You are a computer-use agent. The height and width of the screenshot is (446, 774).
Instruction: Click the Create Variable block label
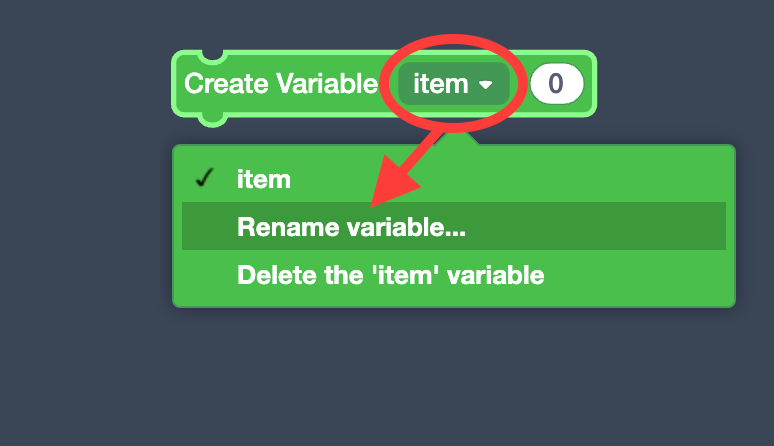pyautogui.click(x=281, y=85)
